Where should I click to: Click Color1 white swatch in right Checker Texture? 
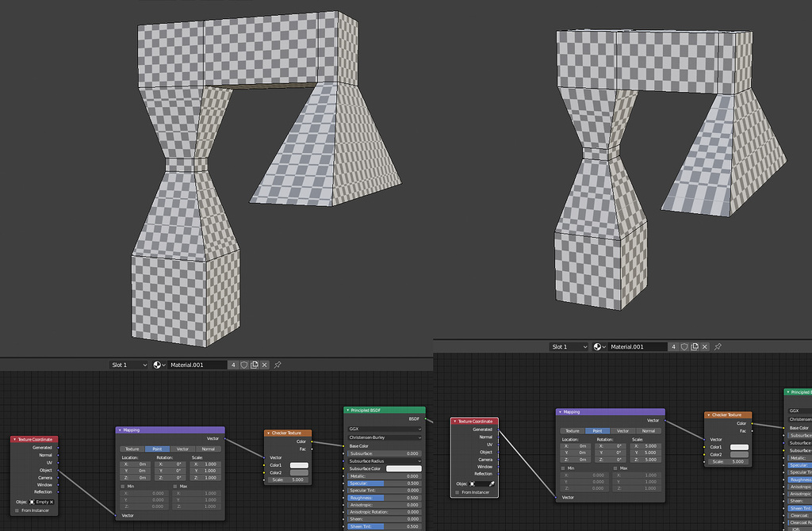click(739, 447)
